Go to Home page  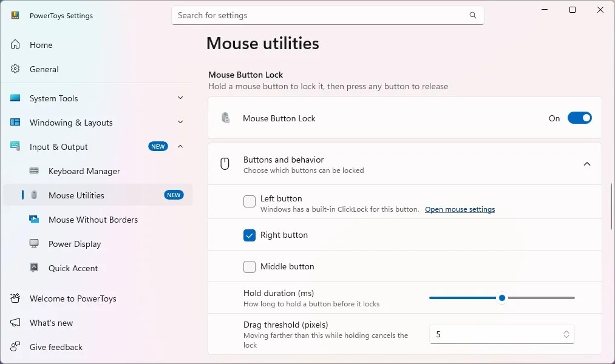click(97, 45)
